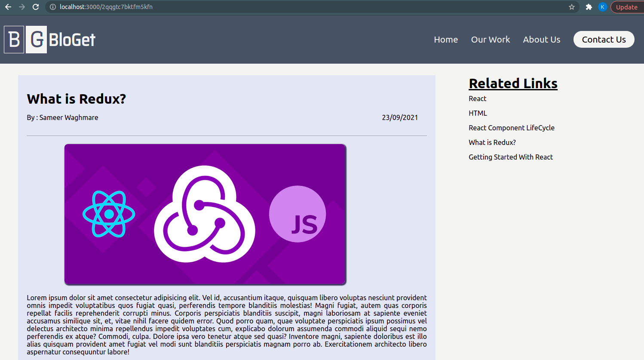The image size is (644, 360).
Task: Open Home in navigation menu
Action: [446, 40]
